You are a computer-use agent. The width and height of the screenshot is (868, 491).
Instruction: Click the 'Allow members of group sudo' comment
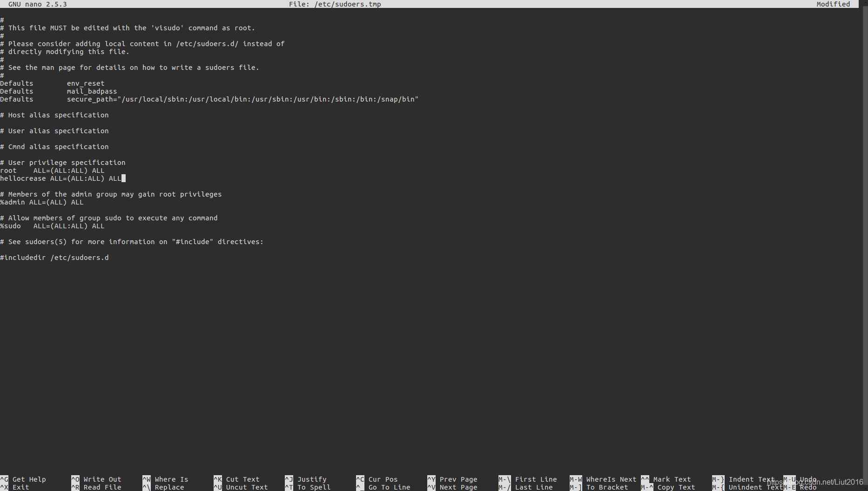coord(109,218)
